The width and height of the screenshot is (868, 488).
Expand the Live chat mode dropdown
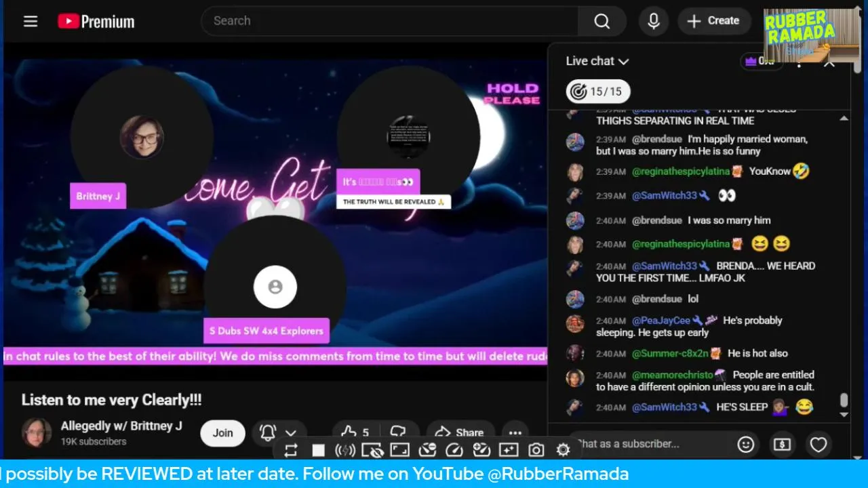point(597,61)
